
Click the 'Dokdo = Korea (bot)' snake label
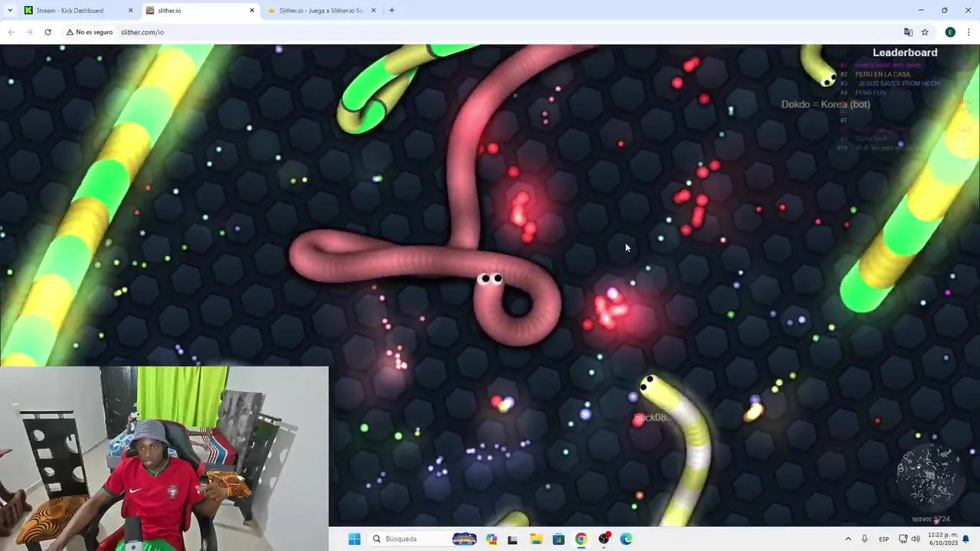(x=825, y=104)
